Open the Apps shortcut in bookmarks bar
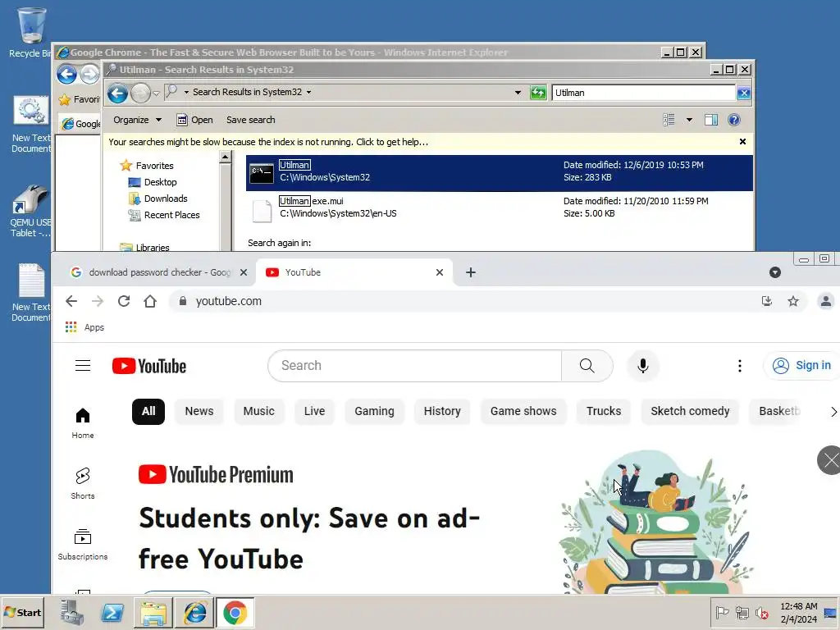The width and height of the screenshot is (840, 630). [84, 327]
